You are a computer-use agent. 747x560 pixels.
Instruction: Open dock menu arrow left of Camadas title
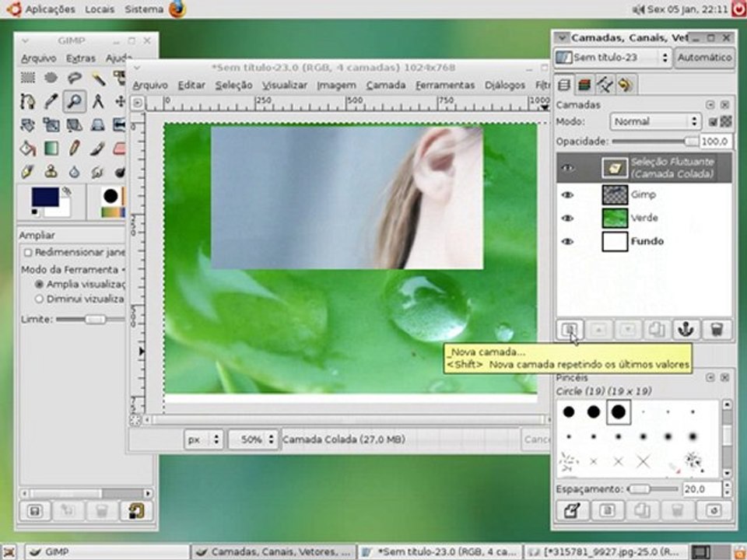coord(562,37)
